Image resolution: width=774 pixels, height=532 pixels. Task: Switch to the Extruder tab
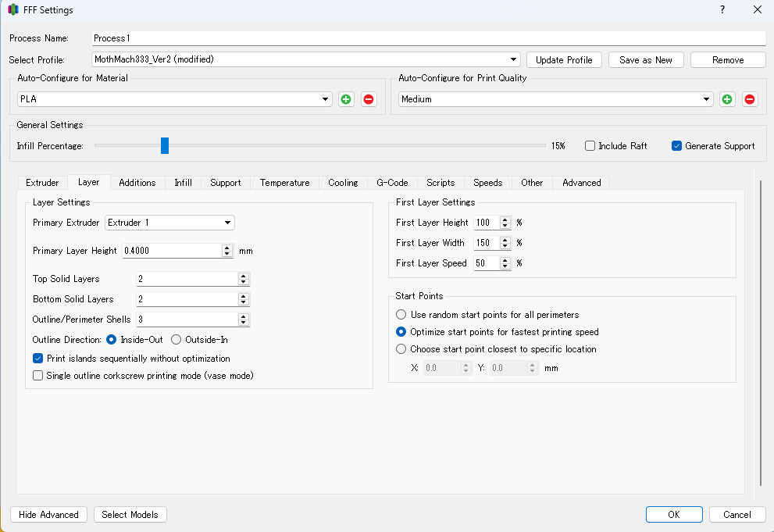coord(42,183)
